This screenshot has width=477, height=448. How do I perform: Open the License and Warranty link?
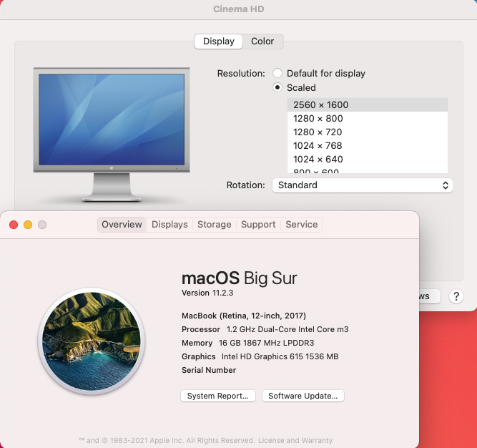[295, 440]
